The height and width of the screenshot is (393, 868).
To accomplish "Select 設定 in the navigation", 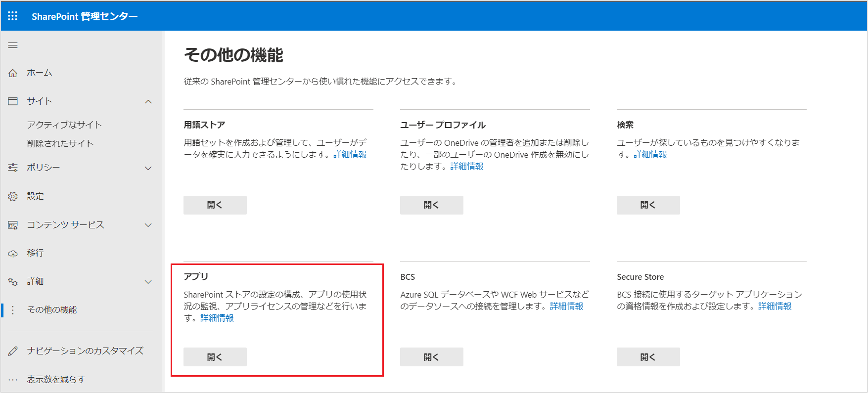I will pyautogui.click(x=35, y=196).
